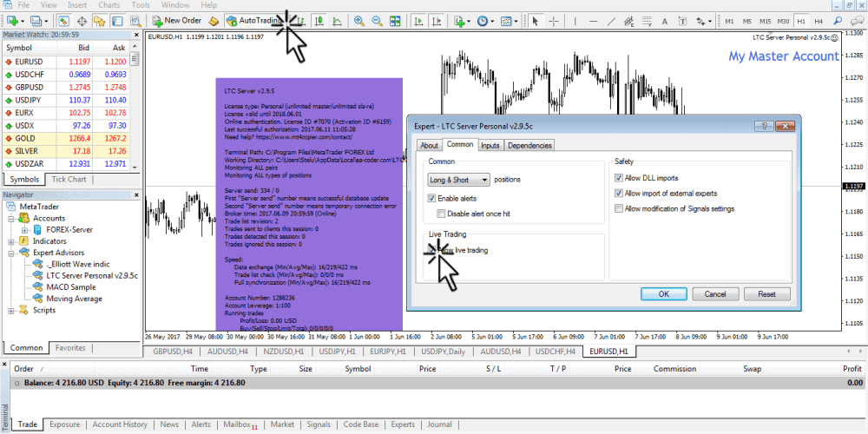Open the Profiles dropdown arrow
The image size is (868, 434).
coord(47,21)
